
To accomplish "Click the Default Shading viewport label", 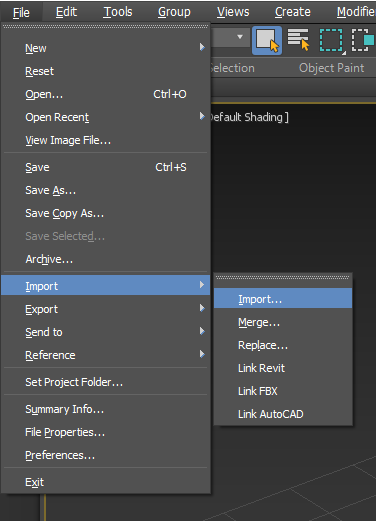I will point(249,117).
